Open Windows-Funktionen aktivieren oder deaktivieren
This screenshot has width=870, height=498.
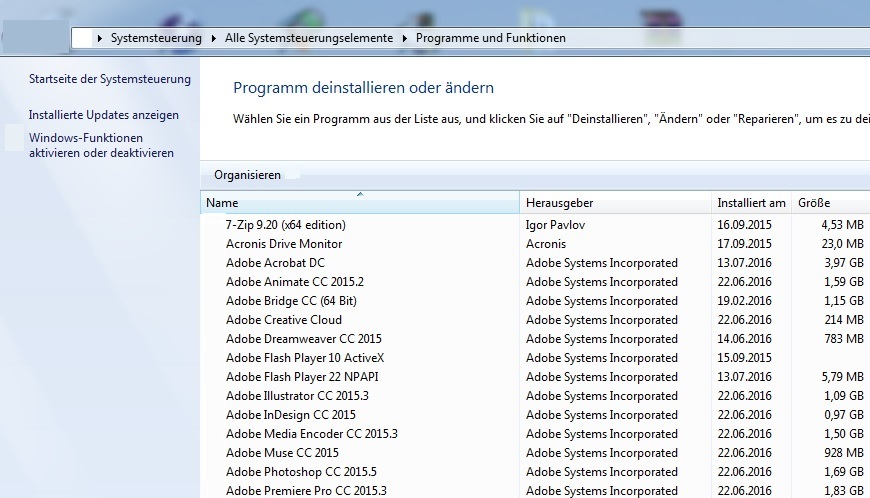click(x=102, y=145)
